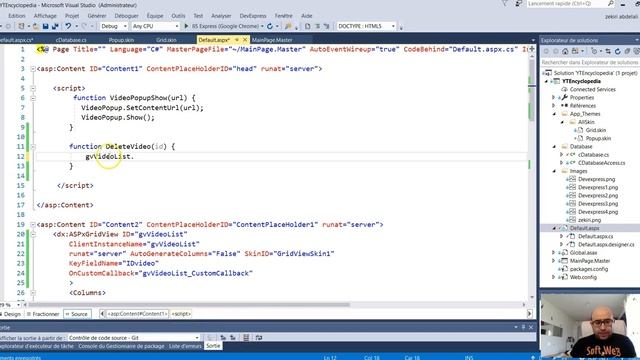
Task: Click the editor horizontal scrollbar thumb
Action: [189, 304]
